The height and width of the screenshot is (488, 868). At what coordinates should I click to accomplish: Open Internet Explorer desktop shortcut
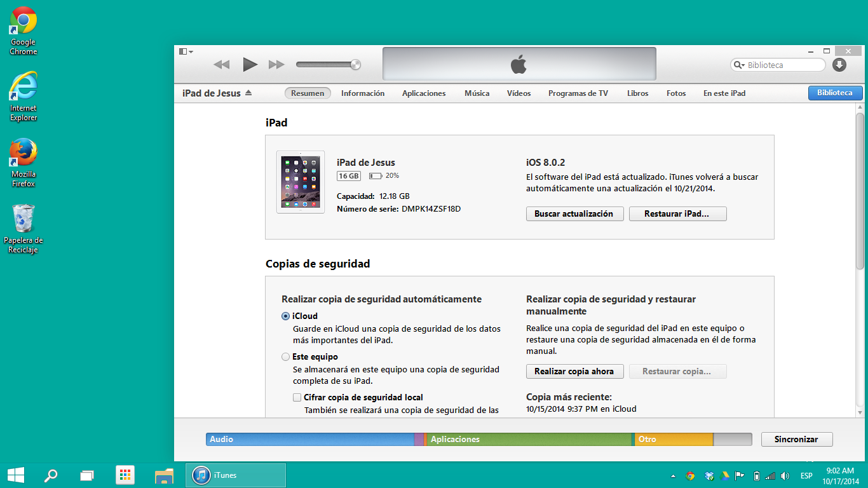[x=24, y=97]
